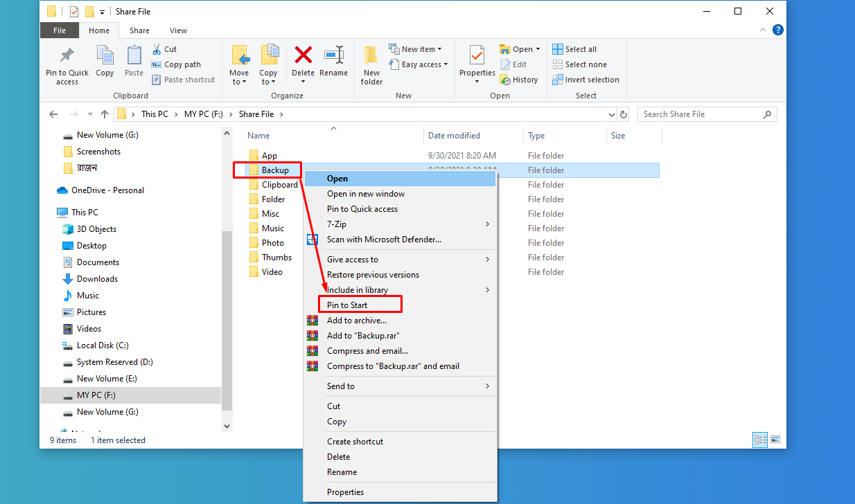Image resolution: width=855 pixels, height=504 pixels.
Task: Click the Help question mark icon
Action: 777,30
